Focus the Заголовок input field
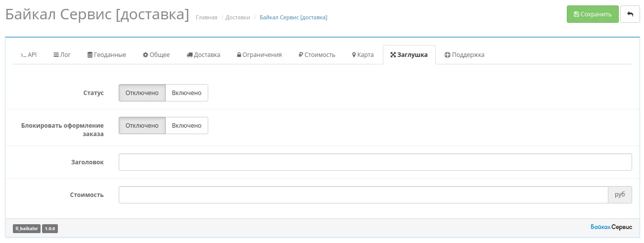This screenshot has height=243, width=644. tap(375, 162)
